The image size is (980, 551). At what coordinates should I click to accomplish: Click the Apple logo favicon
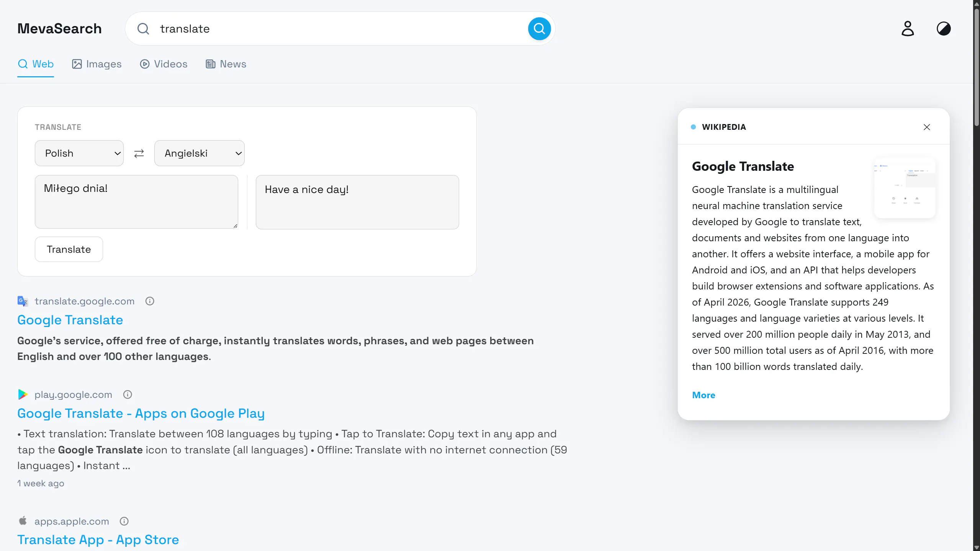23,521
